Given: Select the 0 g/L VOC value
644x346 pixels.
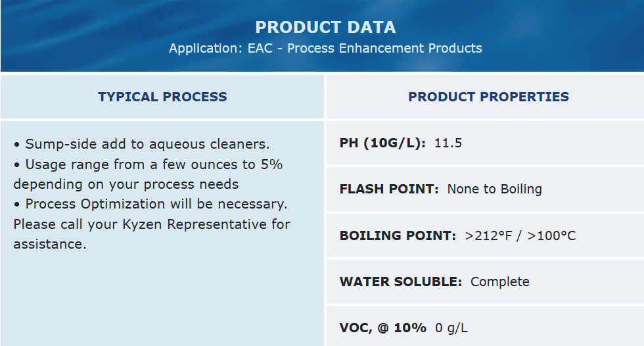Looking at the screenshot, I should tap(451, 328).
